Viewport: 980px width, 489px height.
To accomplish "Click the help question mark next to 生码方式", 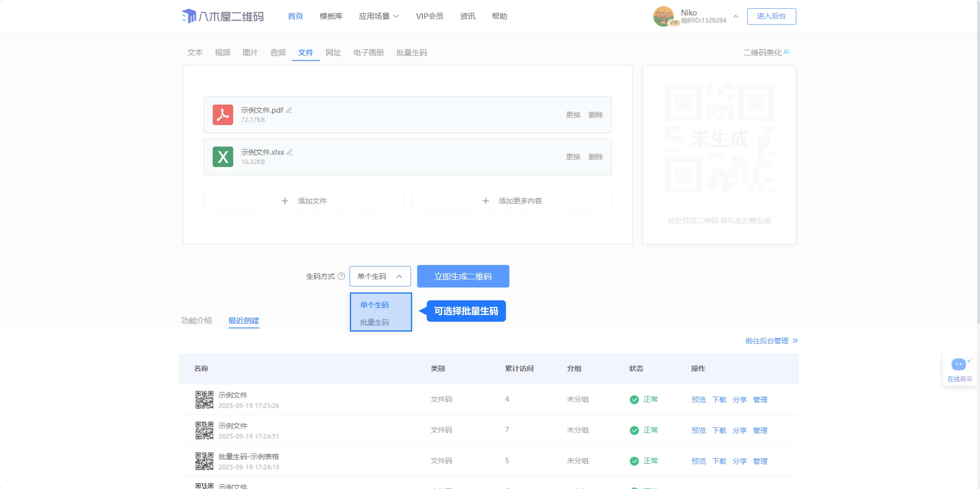I will pos(341,276).
